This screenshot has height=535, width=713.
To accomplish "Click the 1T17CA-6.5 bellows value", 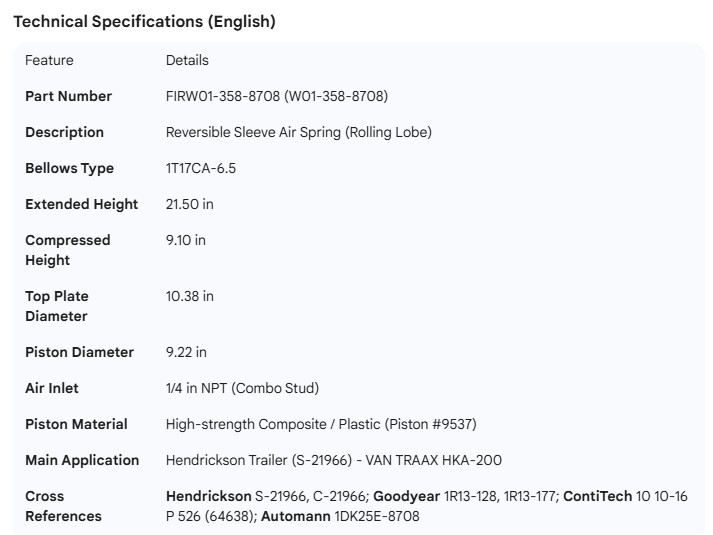I will 200,168.
